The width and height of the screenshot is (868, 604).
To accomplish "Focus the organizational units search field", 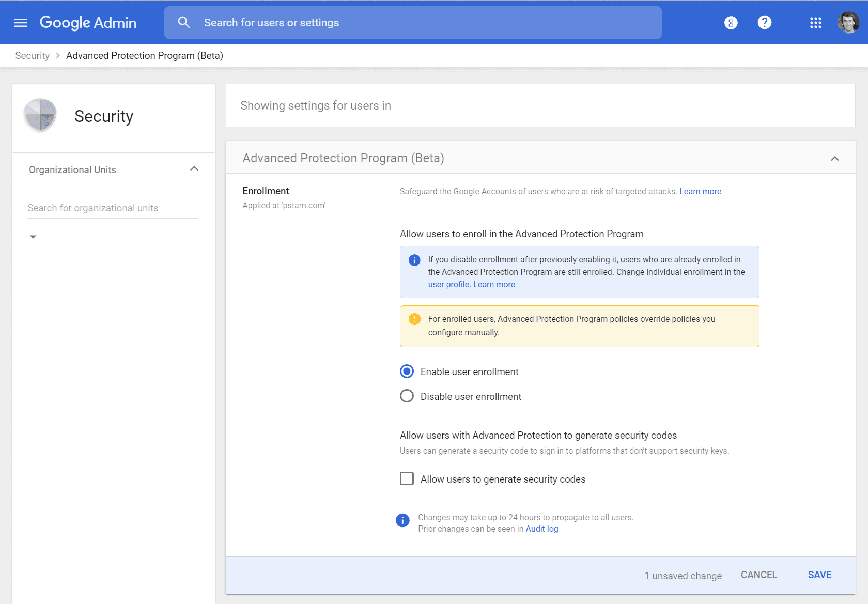I will tap(113, 208).
